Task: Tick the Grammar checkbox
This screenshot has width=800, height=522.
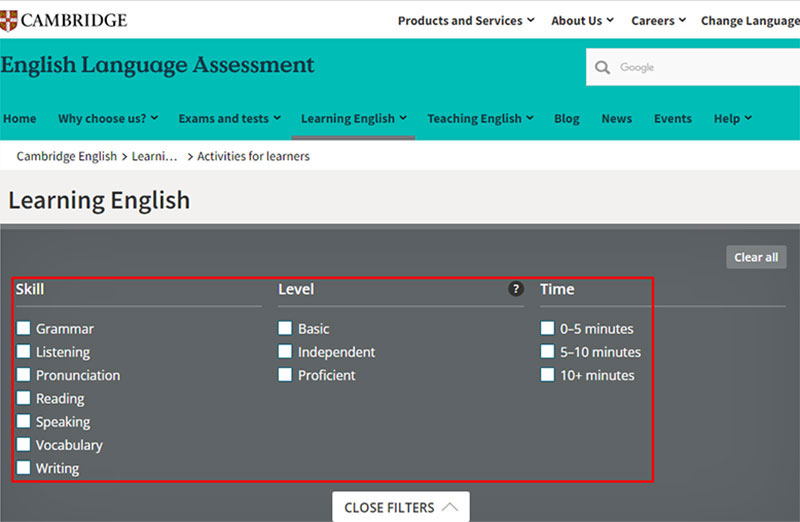Action: click(23, 328)
